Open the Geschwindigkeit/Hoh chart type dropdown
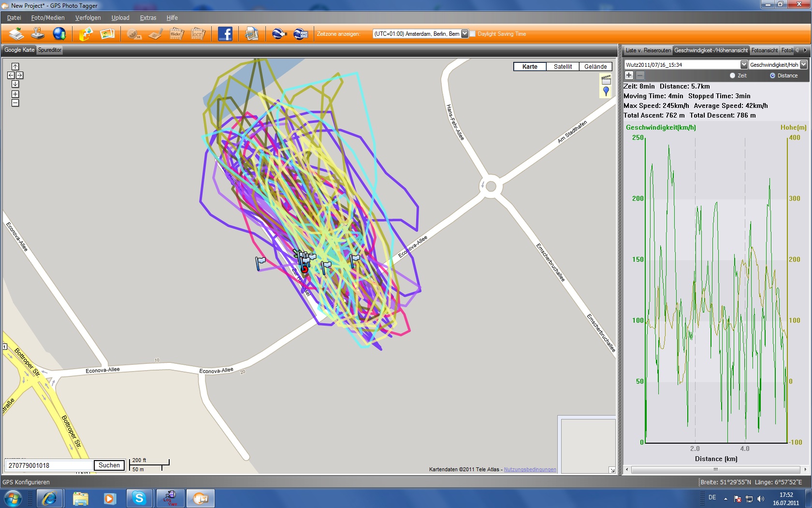The width and height of the screenshot is (812, 508). pyautogui.click(x=803, y=65)
